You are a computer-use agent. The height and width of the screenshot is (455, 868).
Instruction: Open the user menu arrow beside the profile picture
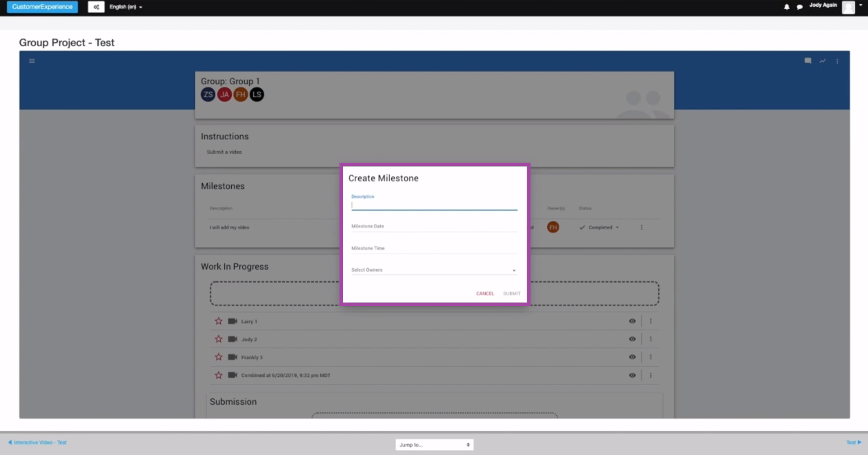point(861,5)
